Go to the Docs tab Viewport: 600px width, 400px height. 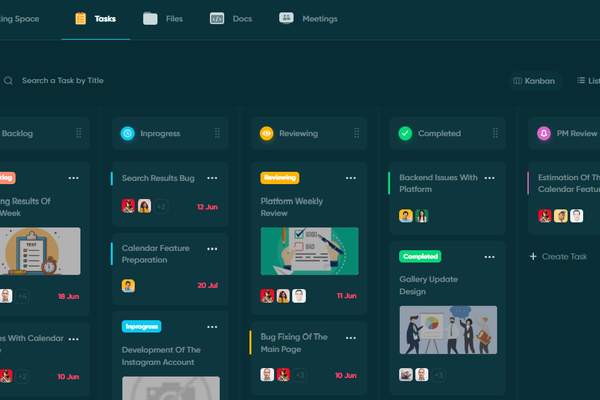tap(231, 18)
